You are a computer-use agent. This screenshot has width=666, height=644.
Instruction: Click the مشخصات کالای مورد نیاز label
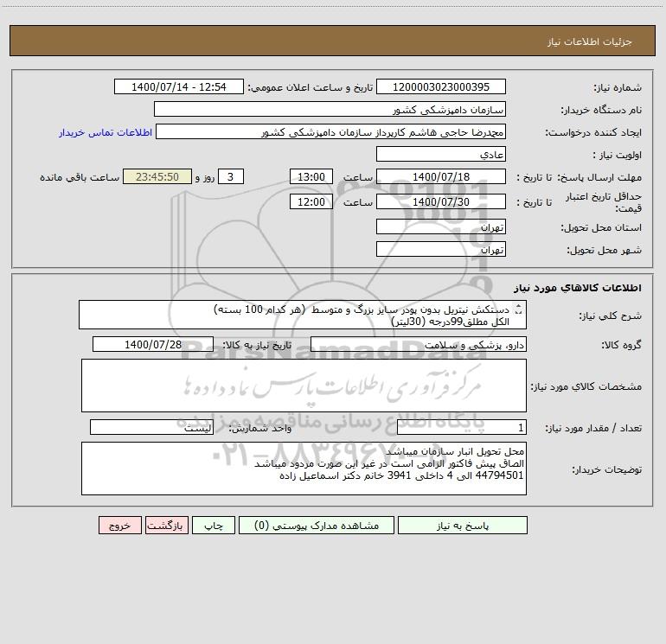pyautogui.click(x=586, y=386)
